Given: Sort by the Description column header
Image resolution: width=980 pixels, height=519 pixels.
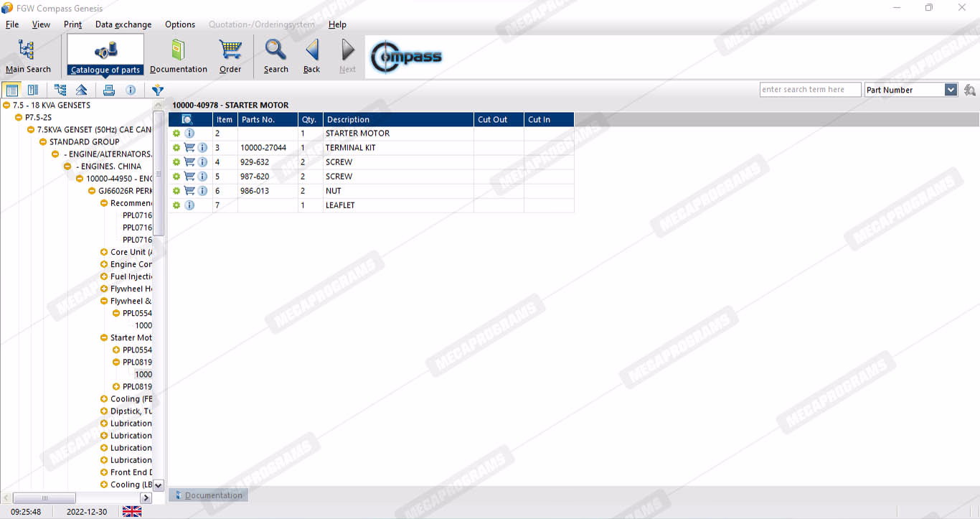Looking at the screenshot, I should (x=398, y=119).
